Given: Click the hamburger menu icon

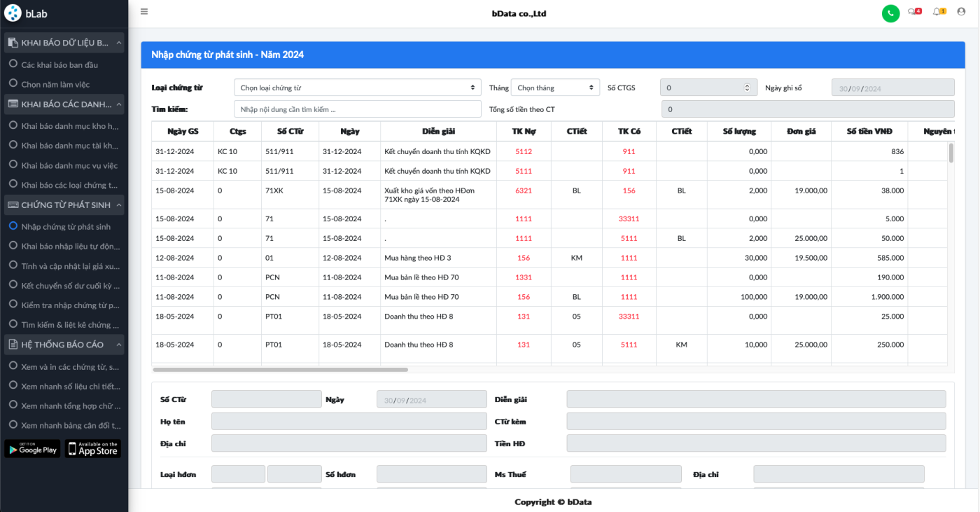Looking at the screenshot, I should [x=144, y=11].
